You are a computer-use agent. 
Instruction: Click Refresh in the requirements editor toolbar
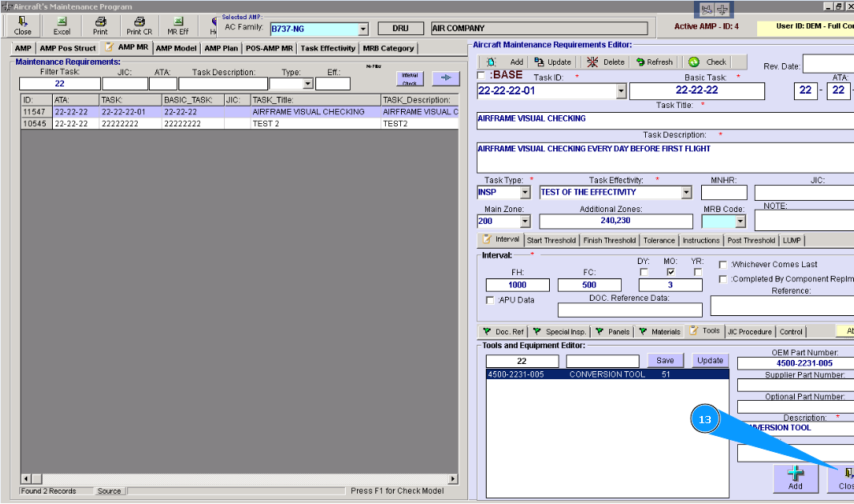click(x=654, y=62)
